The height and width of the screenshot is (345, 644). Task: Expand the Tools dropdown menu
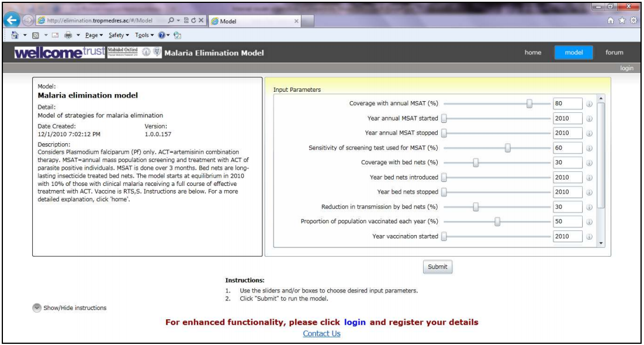(x=144, y=35)
